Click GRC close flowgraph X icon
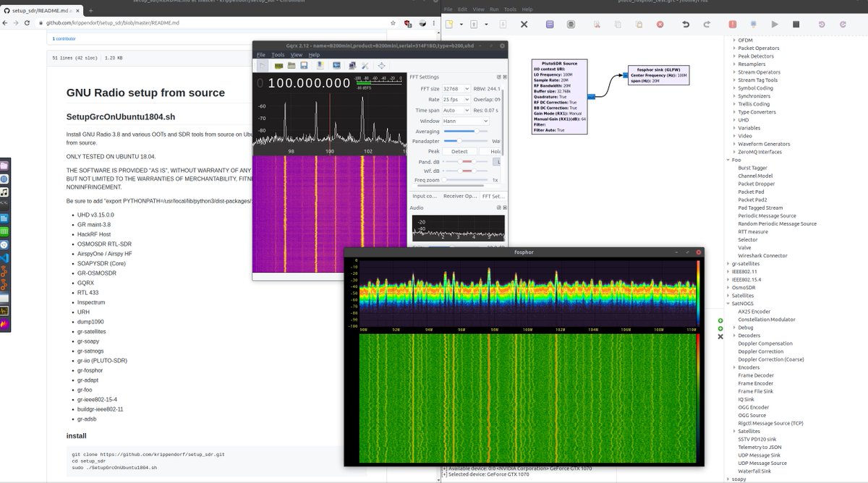The height and width of the screenshot is (483, 868). click(524, 24)
